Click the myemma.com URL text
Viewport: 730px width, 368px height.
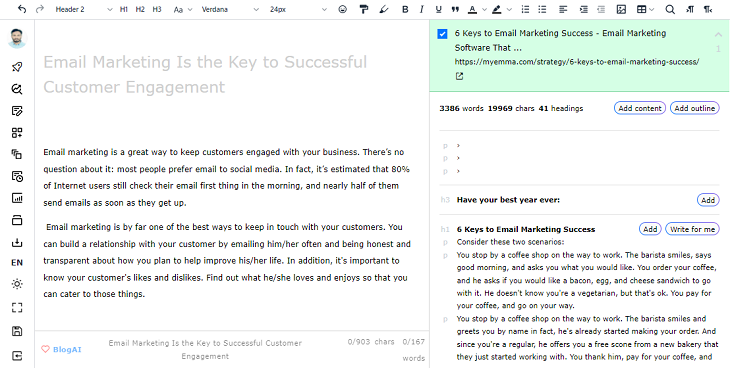click(577, 61)
